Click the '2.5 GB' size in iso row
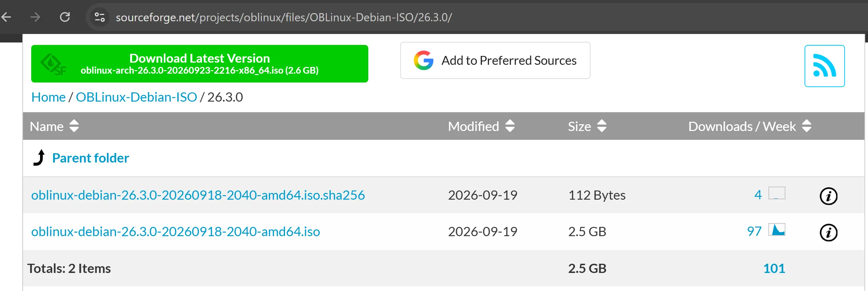This screenshot has width=868, height=291. [587, 232]
